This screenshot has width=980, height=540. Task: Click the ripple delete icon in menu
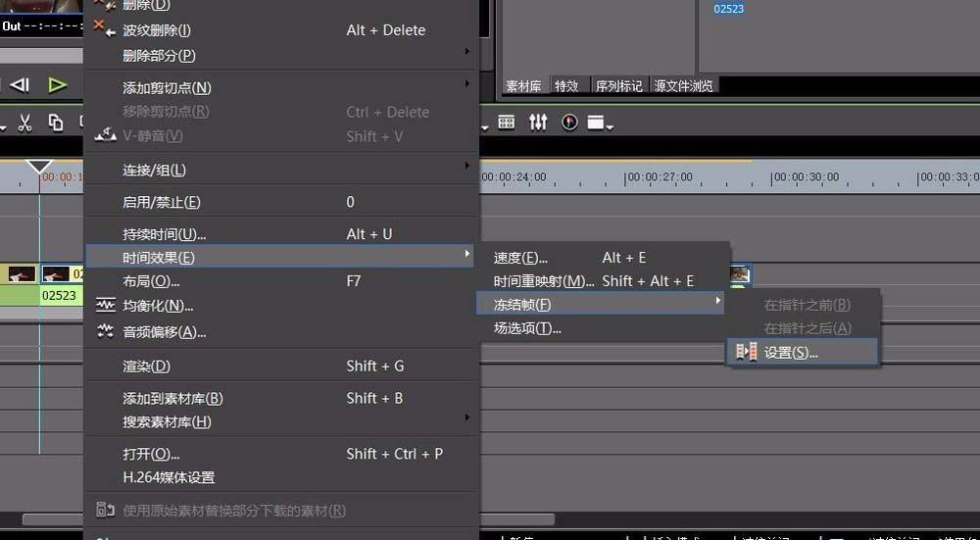pyautogui.click(x=105, y=28)
